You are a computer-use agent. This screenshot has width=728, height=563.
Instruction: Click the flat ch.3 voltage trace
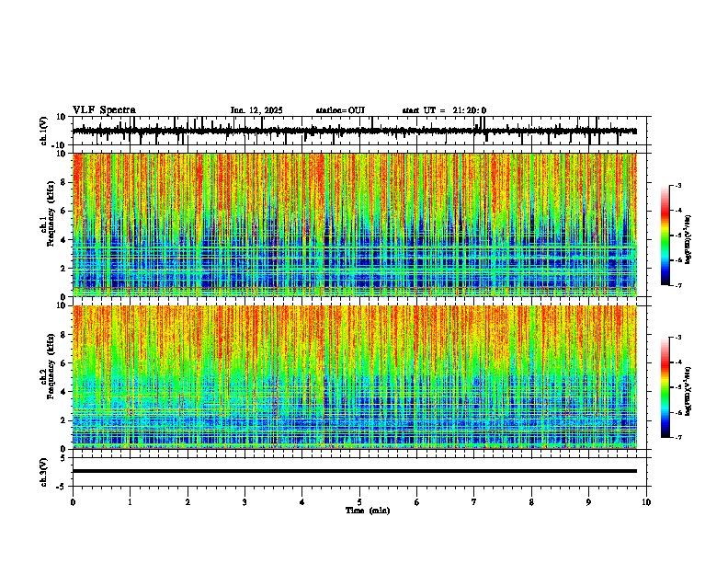click(x=355, y=471)
